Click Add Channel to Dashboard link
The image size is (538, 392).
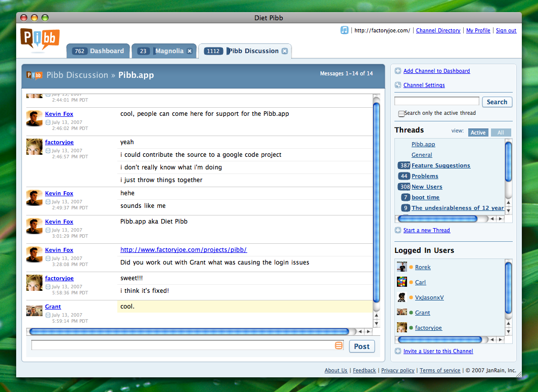click(x=436, y=71)
